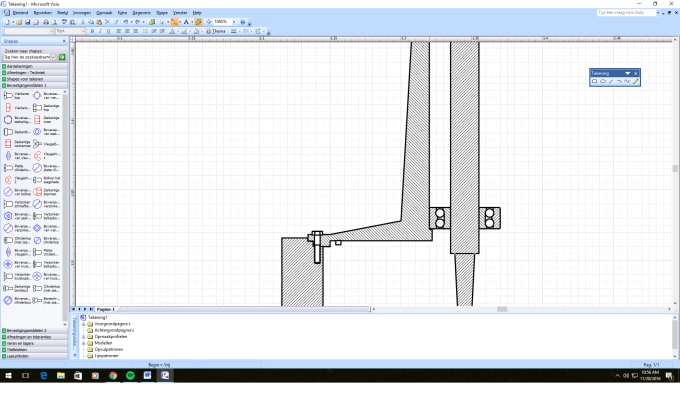
Task: Expand the Modellen folder
Action: 83,343
